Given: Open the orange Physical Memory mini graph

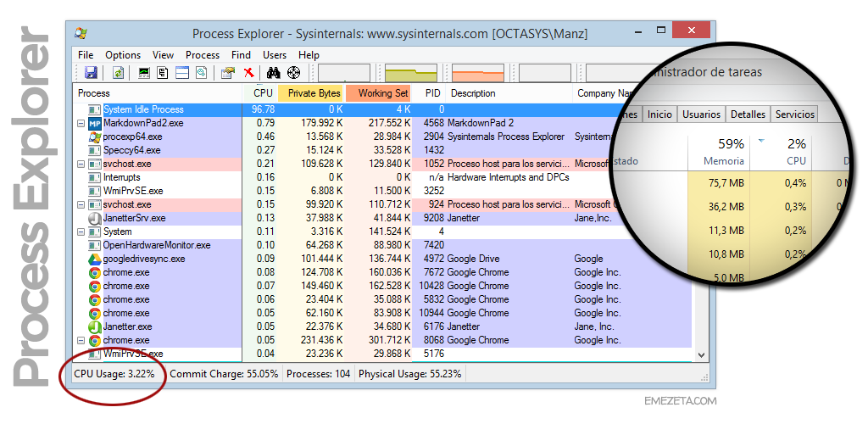Looking at the screenshot, I should (x=478, y=73).
